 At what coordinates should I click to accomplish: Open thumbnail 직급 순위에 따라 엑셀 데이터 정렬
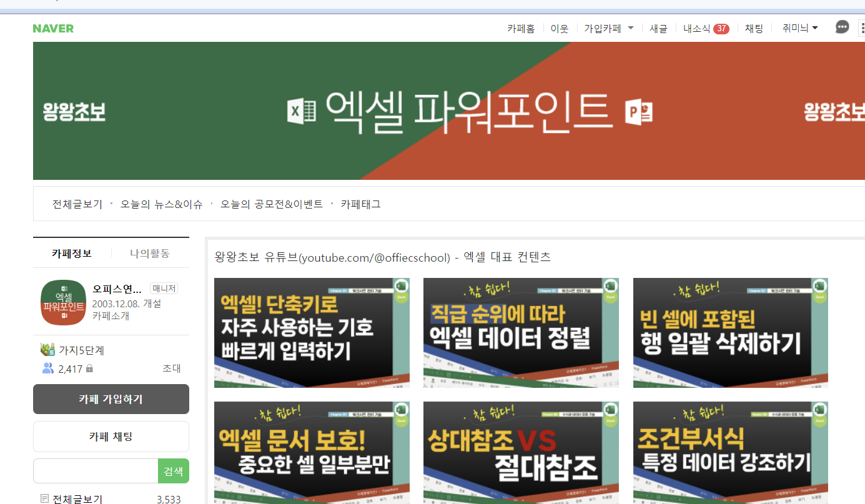click(521, 333)
